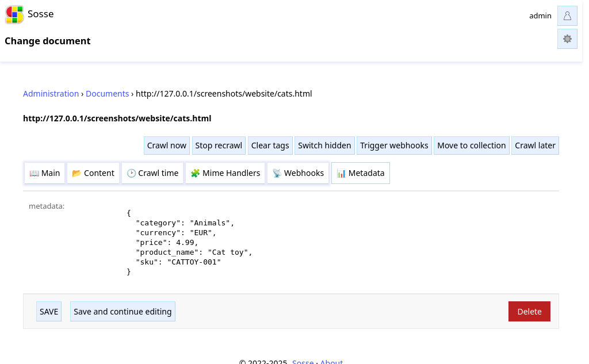Click the satellite dish icon on Webhooks

(277, 173)
